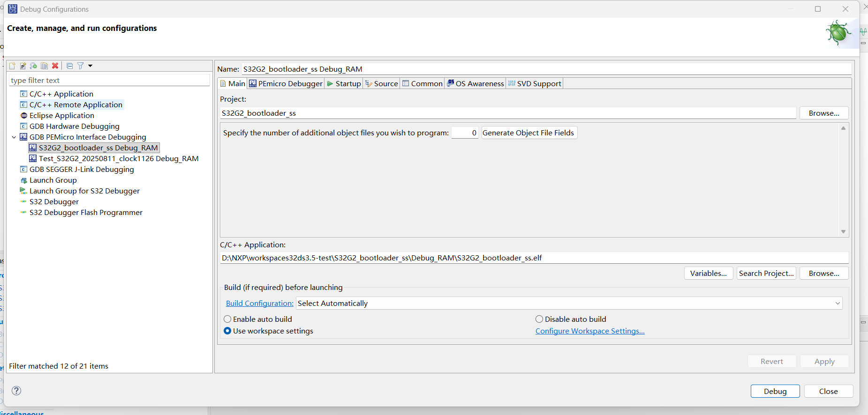
Task: Click the help question mark icon
Action: pos(16,391)
